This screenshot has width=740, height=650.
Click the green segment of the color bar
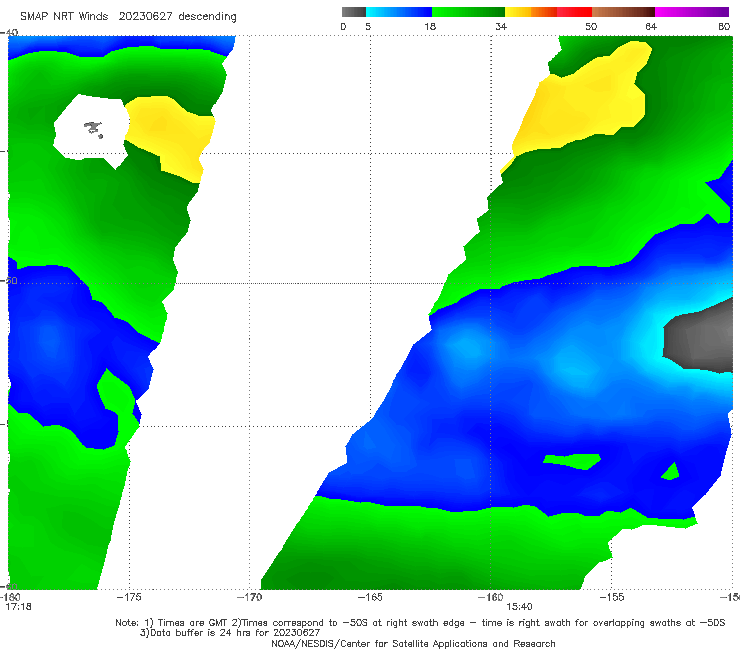click(468, 12)
